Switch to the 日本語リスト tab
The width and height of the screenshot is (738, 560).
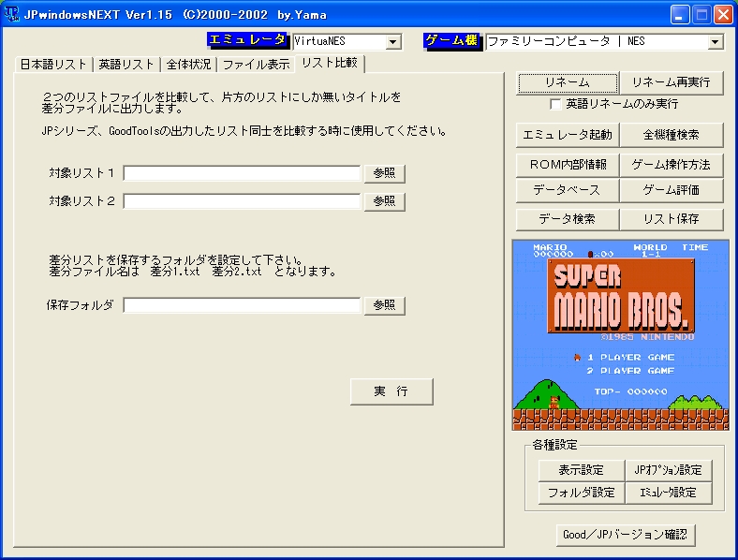[x=53, y=64]
